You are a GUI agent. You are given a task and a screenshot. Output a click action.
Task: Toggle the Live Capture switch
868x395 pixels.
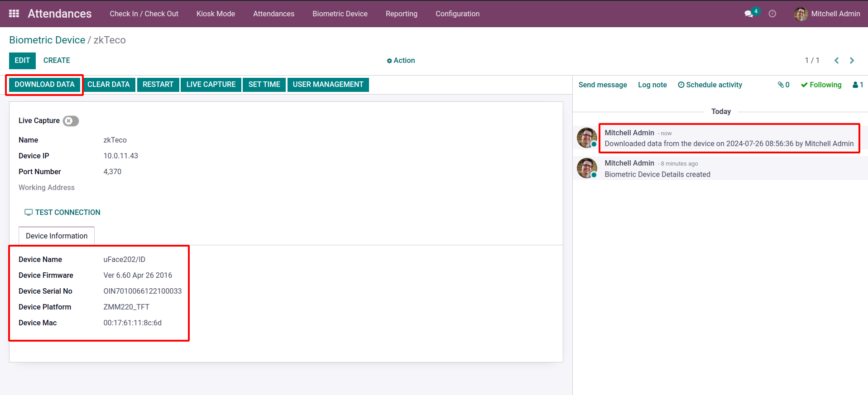71,121
